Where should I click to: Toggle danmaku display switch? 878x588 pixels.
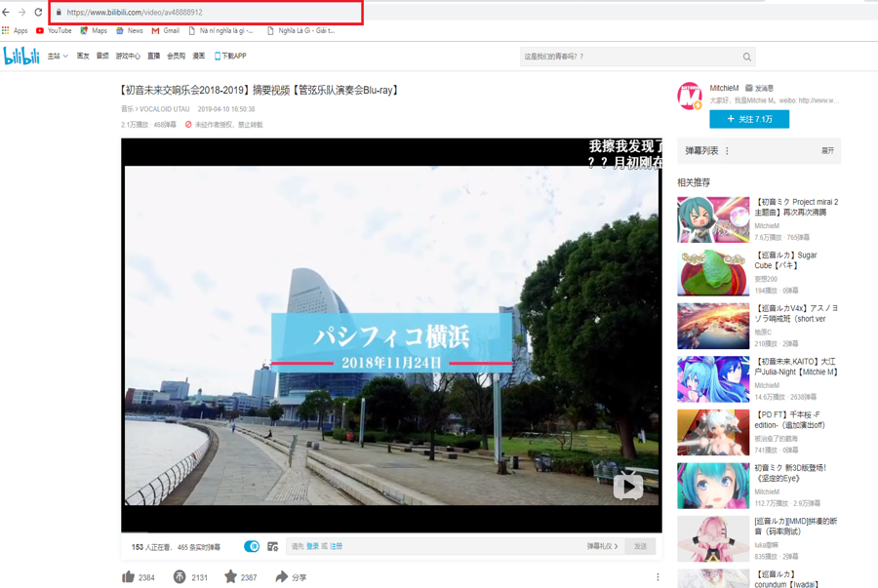pyautogui.click(x=252, y=546)
